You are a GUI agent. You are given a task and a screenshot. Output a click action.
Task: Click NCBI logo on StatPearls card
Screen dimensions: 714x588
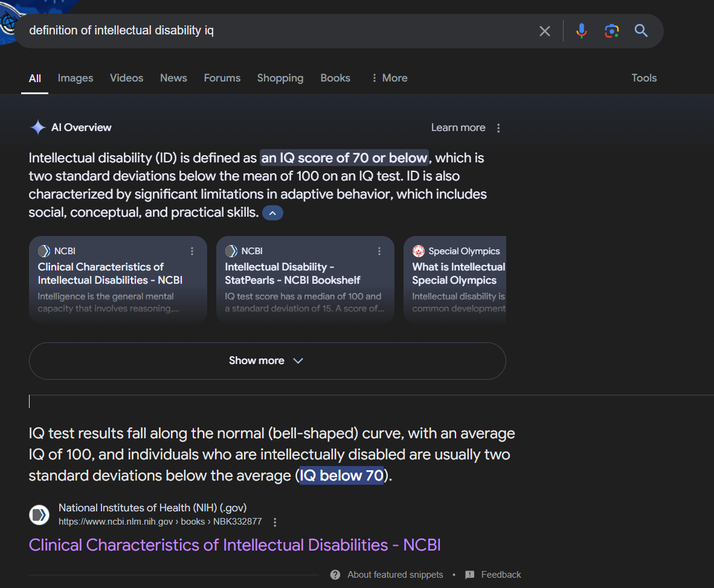coord(231,251)
